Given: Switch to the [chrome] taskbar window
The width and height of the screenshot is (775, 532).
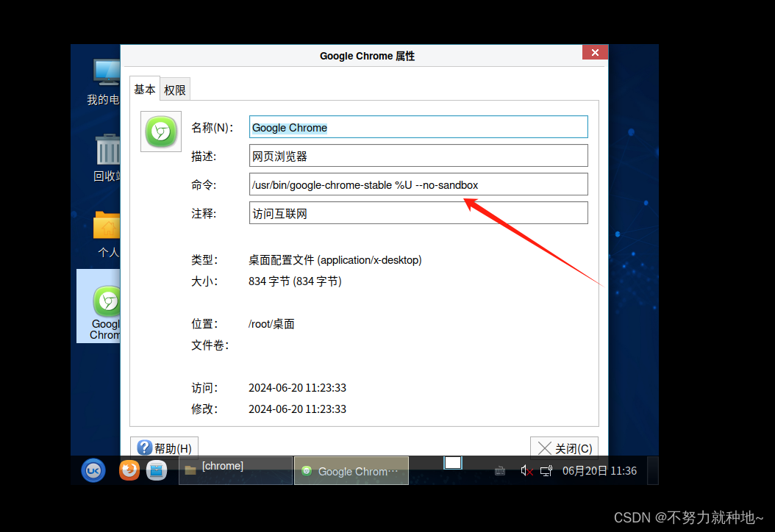Looking at the screenshot, I should pos(235,470).
